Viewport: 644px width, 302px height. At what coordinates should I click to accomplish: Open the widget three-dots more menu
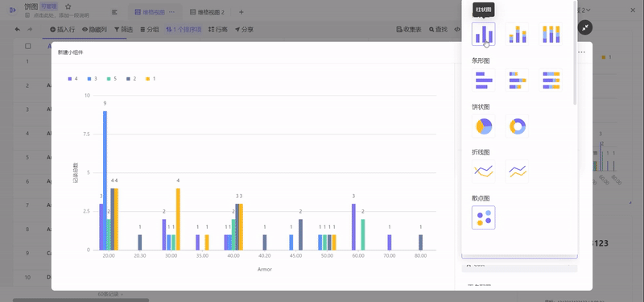(x=581, y=52)
